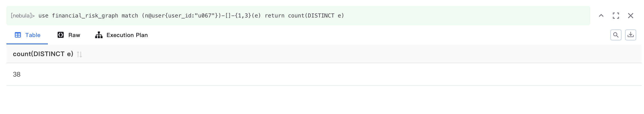644x114 pixels.
Task: Open the result search tool
Action: click(615, 35)
